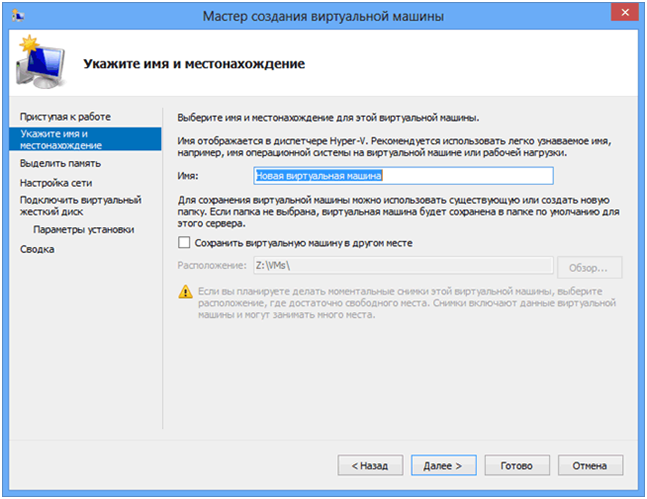The width and height of the screenshot is (647, 499).
Task: Cancel the wizard using 'Отмена' button
Action: 591,465
